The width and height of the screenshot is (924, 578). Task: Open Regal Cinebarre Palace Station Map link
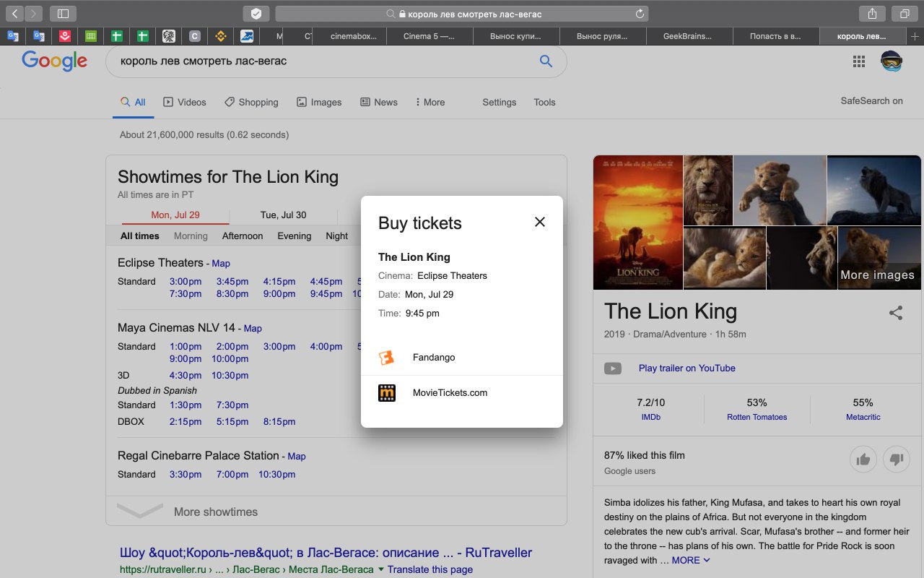(297, 457)
